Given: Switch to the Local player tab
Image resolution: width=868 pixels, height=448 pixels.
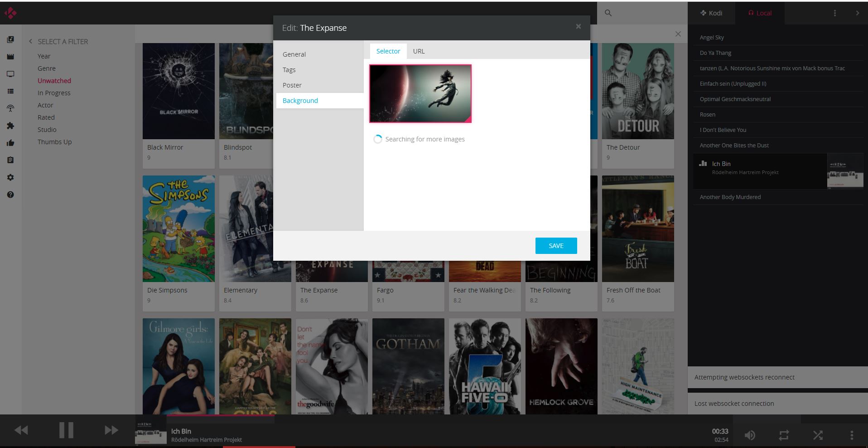Looking at the screenshot, I should tap(760, 13).
